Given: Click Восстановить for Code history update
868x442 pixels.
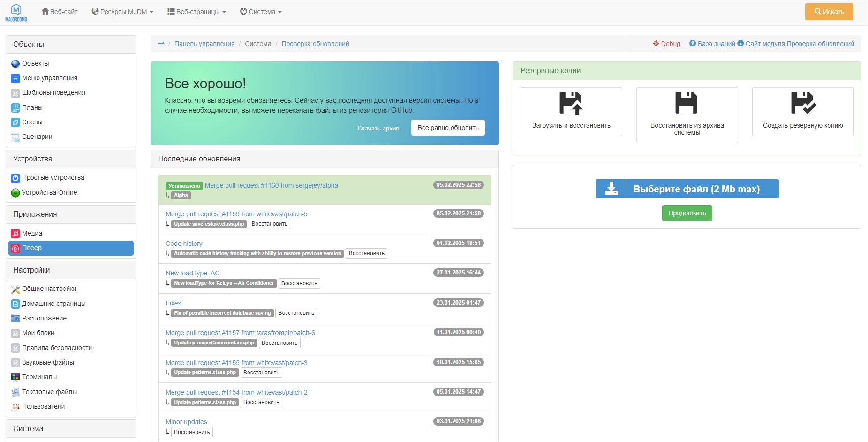Looking at the screenshot, I should (366, 254).
